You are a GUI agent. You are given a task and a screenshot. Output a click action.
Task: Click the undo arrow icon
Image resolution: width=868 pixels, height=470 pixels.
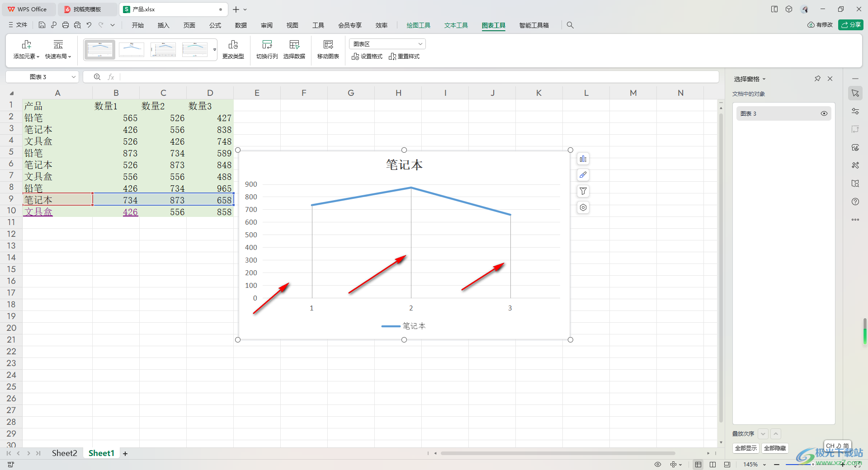tap(89, 25)
